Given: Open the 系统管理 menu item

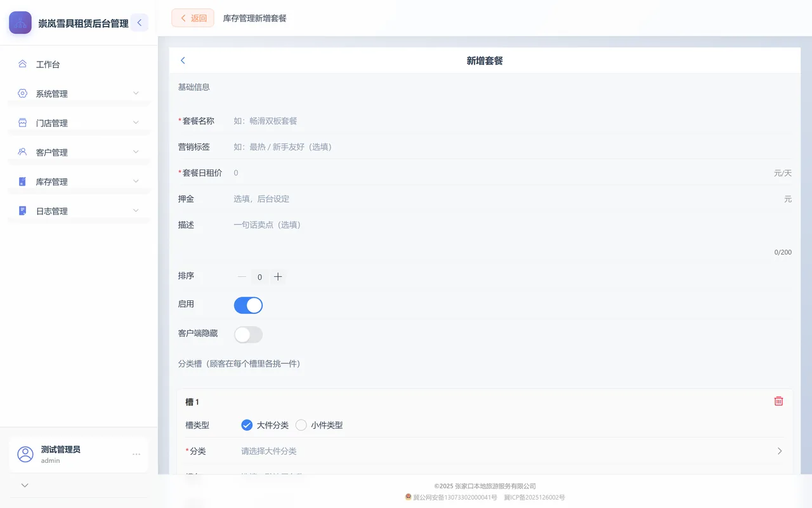Looking at the screenshot, I should coord(79,93).
